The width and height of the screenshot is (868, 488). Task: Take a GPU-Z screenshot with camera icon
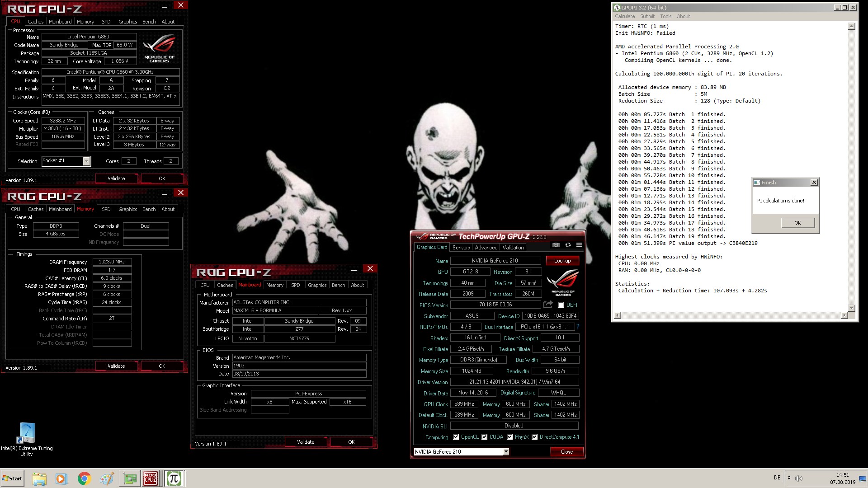pos(556,245)
